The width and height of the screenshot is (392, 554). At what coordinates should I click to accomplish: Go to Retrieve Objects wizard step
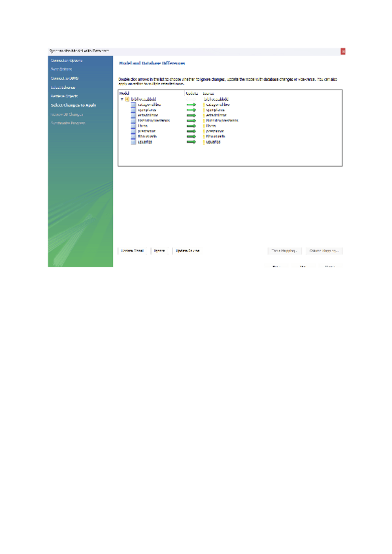[65, 96]
